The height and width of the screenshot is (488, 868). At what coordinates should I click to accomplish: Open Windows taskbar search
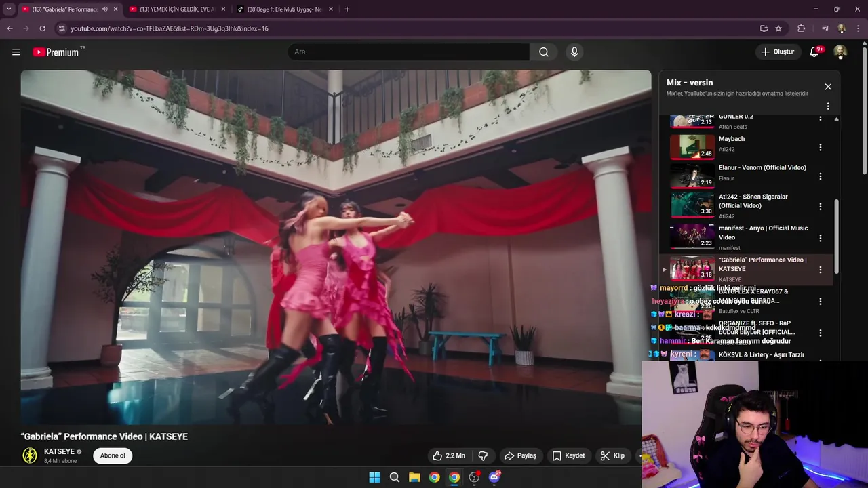(395, 477)
